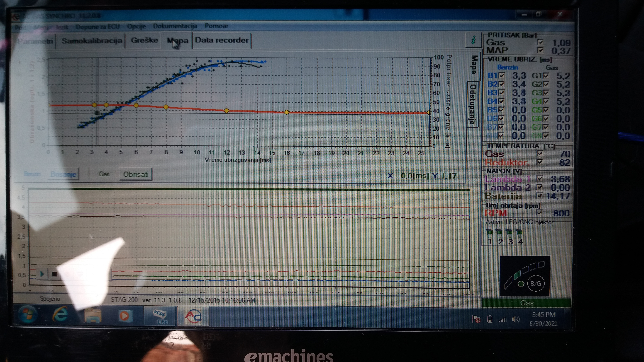Toggle the B1 petrol injector checkbox
The height and width of the screenshot is (362, 644).
click(502, 75)
